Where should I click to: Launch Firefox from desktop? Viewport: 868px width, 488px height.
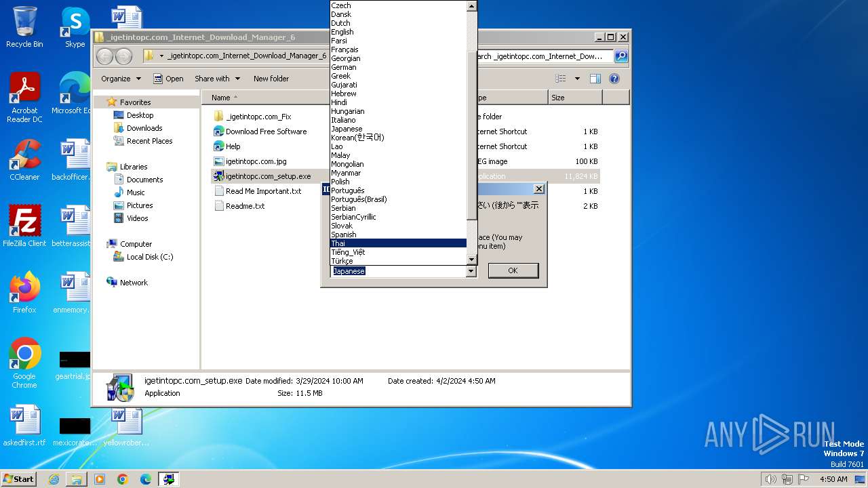coord(24,293)
